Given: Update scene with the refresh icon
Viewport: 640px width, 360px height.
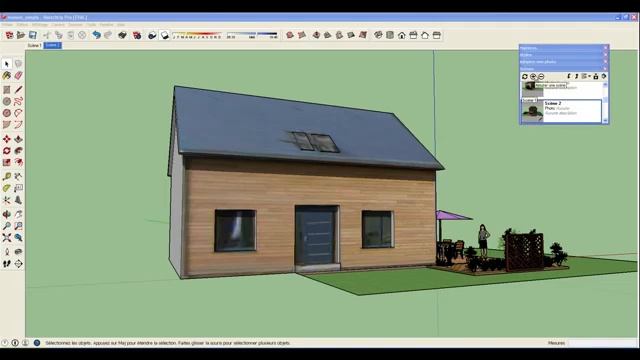Looking at the screenshot, I should click(525, 76).
